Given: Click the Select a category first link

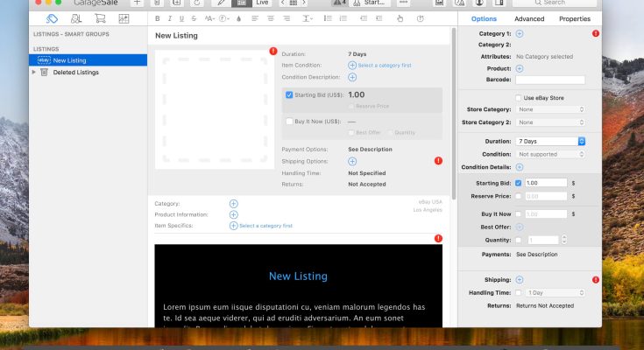Looking at the screenshot, I should tap(384, 66).
